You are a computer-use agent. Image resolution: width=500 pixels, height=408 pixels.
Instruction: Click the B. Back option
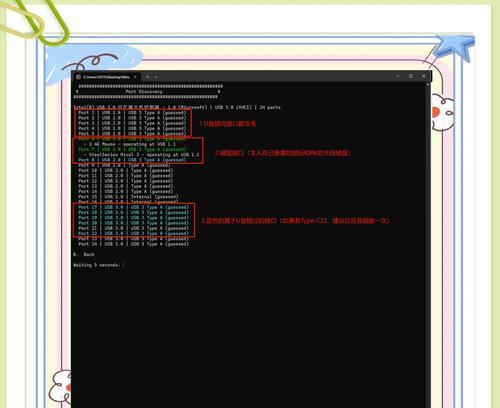pos(84,254)
